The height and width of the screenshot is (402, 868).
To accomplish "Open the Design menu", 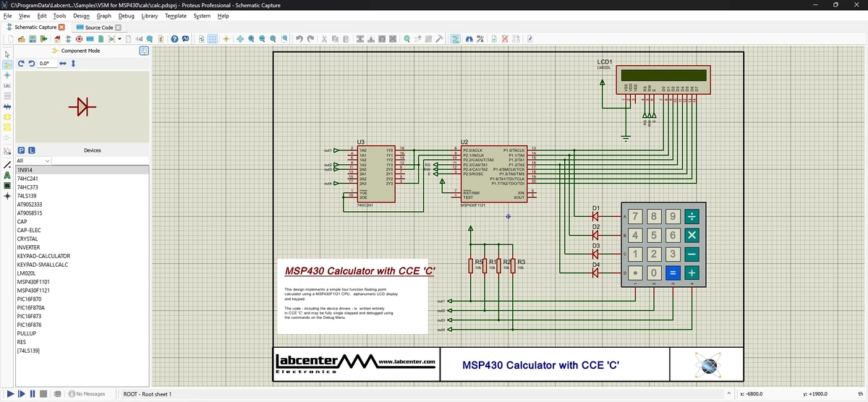I will click(x=81, y=15).
